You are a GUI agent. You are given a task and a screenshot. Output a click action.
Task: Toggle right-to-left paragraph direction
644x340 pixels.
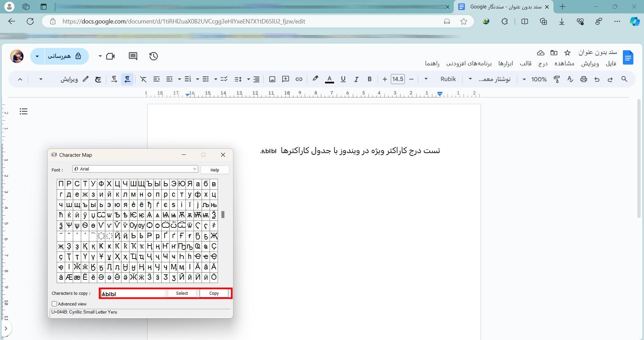127,79
